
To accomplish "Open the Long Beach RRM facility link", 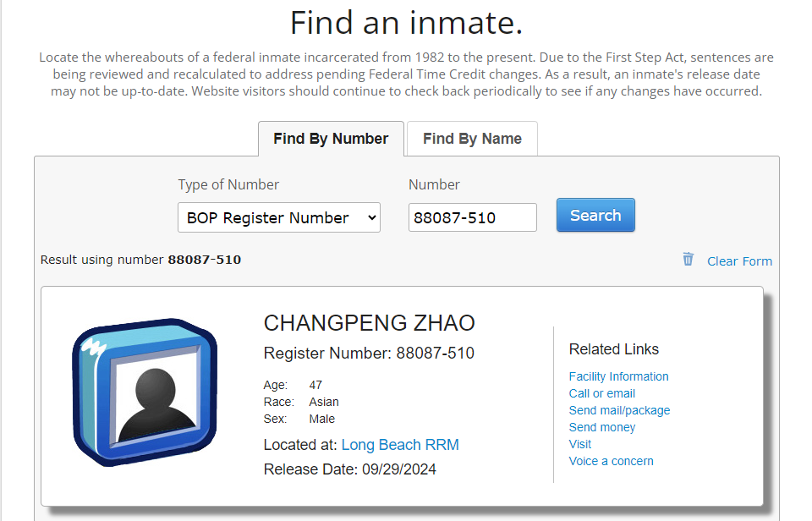I will [400, 444].
